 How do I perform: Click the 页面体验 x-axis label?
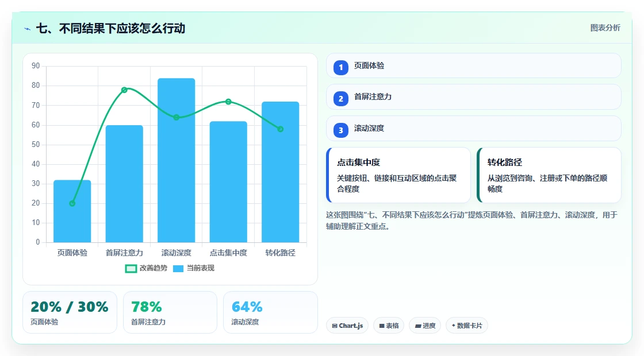pyautogui.click(x=72, y=253)
